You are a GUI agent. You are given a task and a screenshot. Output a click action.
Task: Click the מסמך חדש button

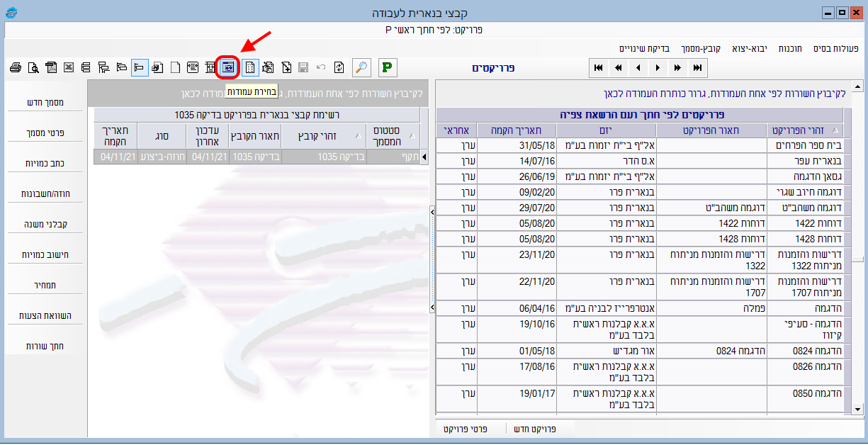pos(45,102)
